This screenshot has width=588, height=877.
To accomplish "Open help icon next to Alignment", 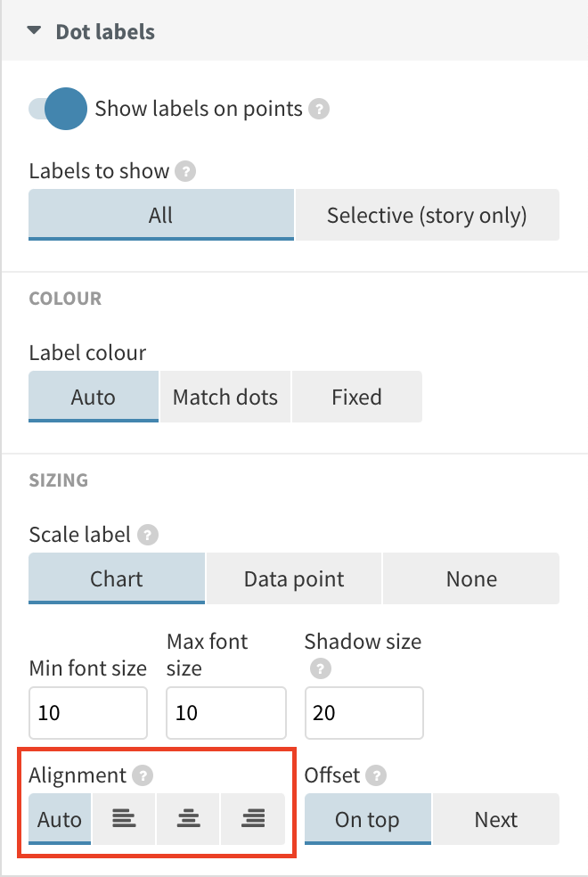I will pyautogui.click(x=143, y=775).
